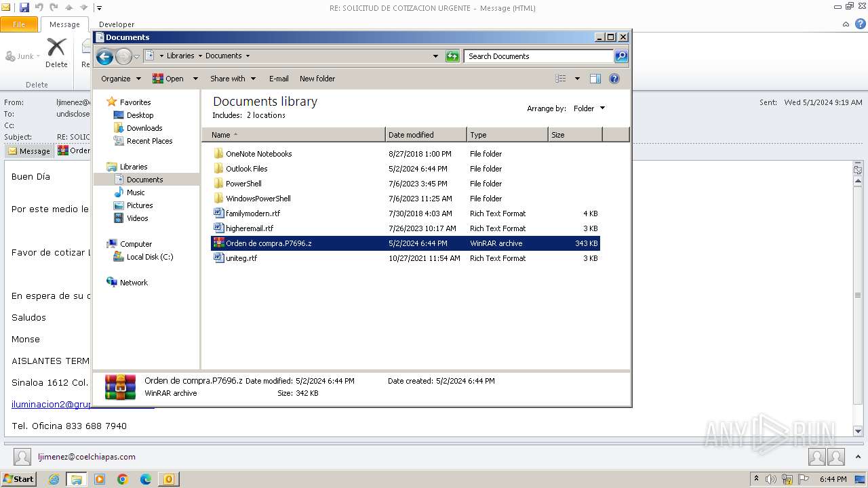Open the File tab in Outlook
The image size is (868, 488).
coord(19,24)
